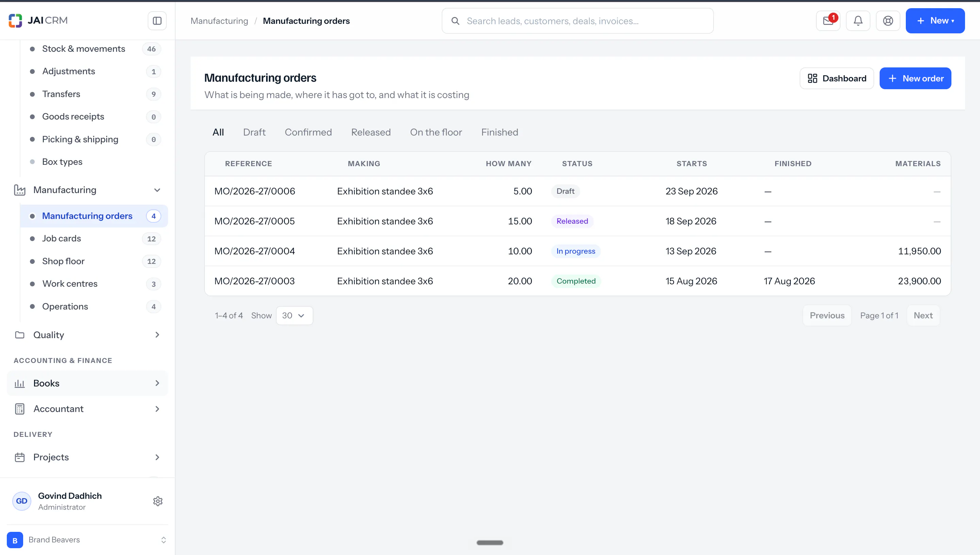Open the Shop floor sidebar item
980x555 pixels.
pos(94,261)
